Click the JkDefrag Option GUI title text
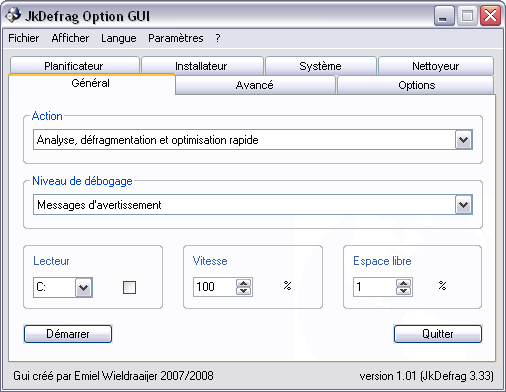The width and height of the screenshot is (506, 392). point(87,16)
